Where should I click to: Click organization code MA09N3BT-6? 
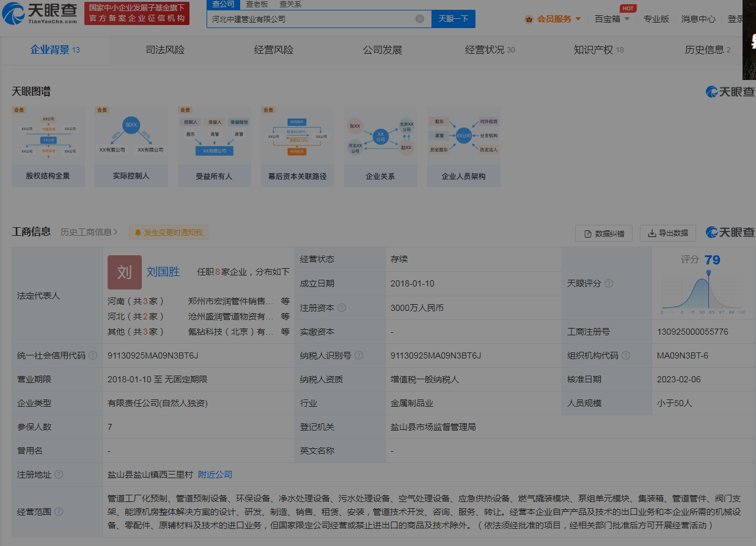(x=683, y=355)
